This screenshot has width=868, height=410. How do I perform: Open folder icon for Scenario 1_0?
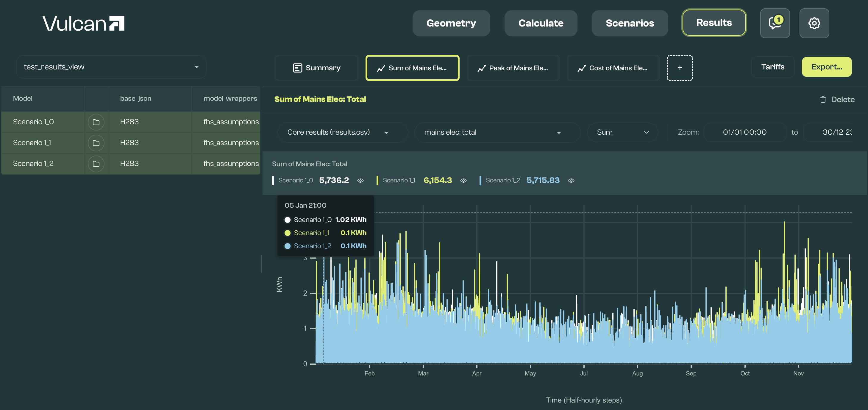click(96, 122)
